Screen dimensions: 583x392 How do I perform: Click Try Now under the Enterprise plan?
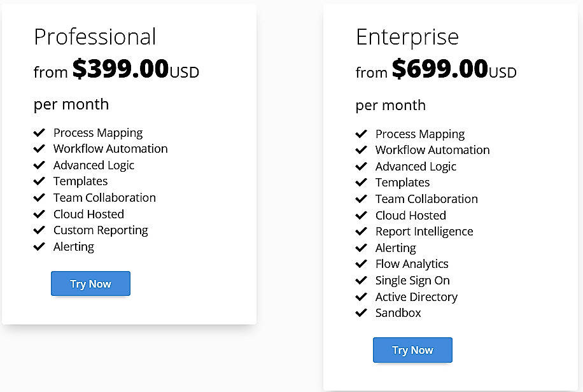click(x=412, y=350)
